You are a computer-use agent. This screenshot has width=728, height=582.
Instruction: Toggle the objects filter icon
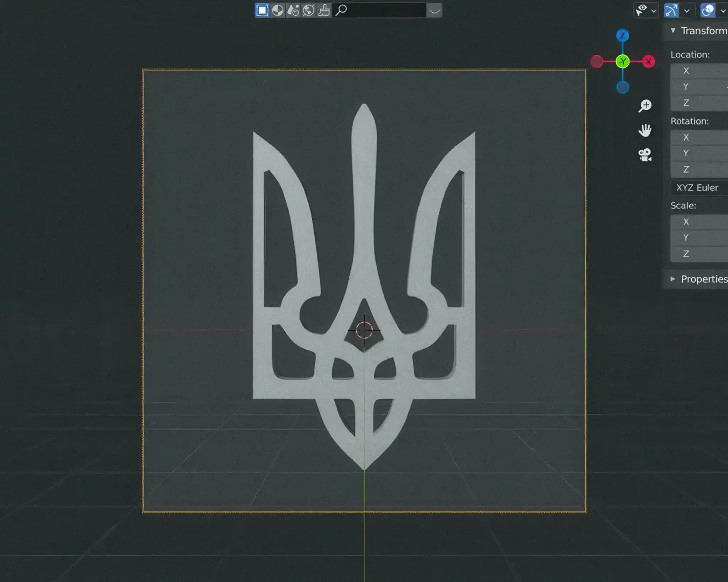pos(293,10)
